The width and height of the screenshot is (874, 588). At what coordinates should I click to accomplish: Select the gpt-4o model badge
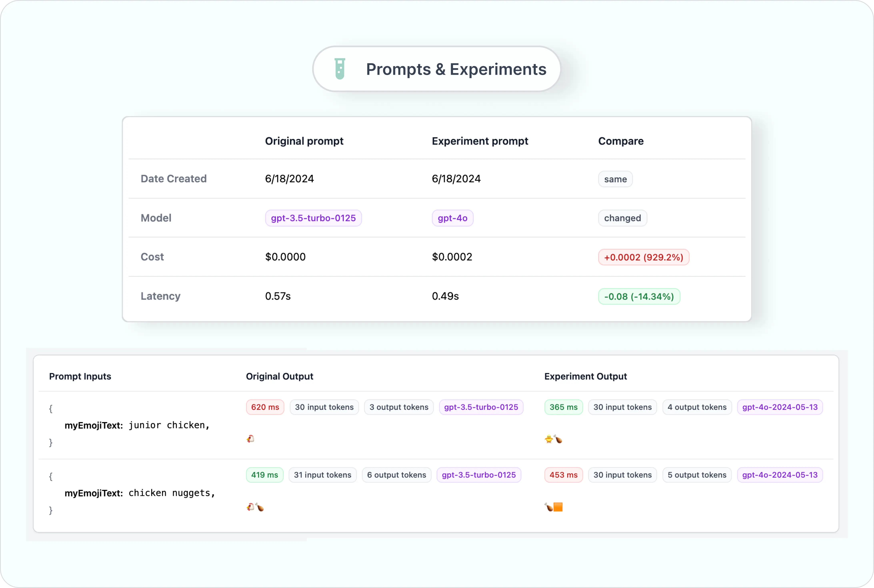tap(453, 218)
